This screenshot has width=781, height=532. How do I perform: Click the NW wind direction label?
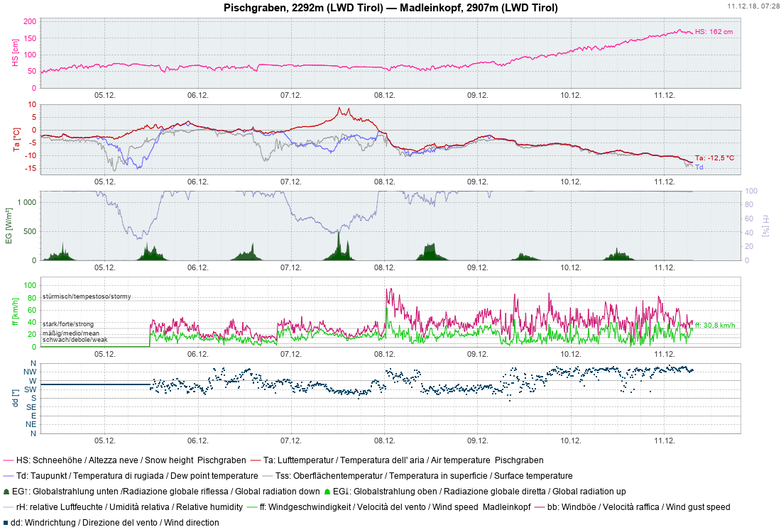click(30, 372)
